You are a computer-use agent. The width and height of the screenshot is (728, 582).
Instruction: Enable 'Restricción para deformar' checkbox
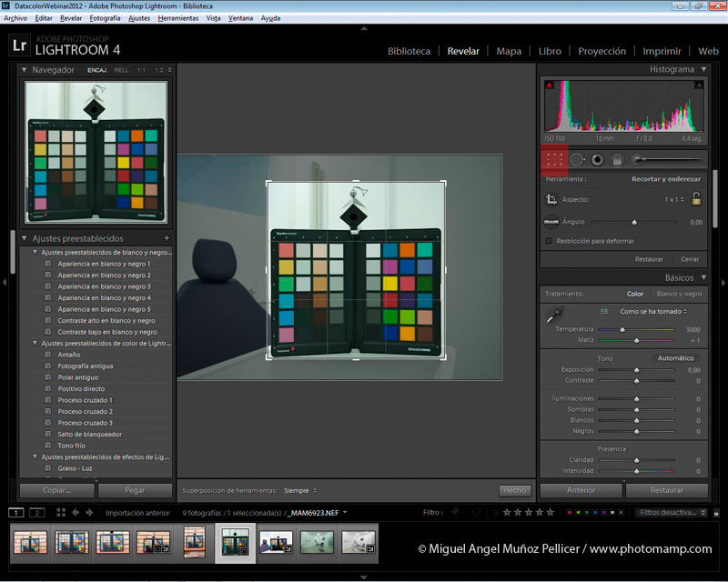click(x=549, y=241)
